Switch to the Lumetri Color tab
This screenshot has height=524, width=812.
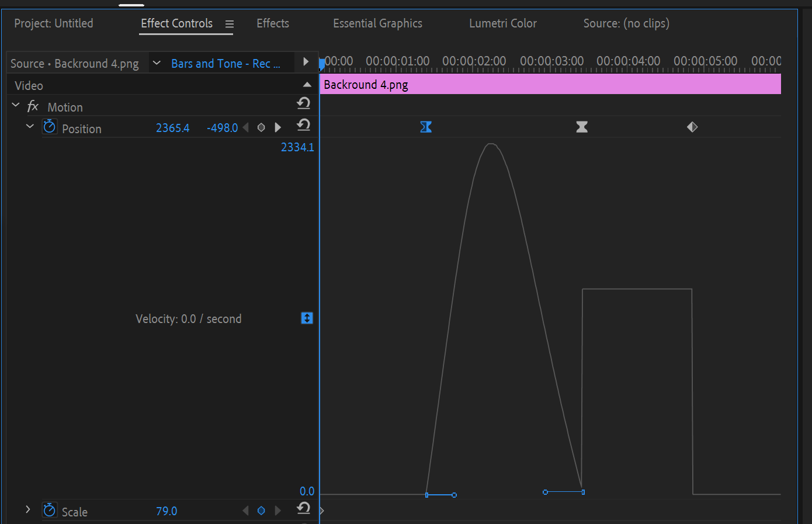tap(502, 23)
